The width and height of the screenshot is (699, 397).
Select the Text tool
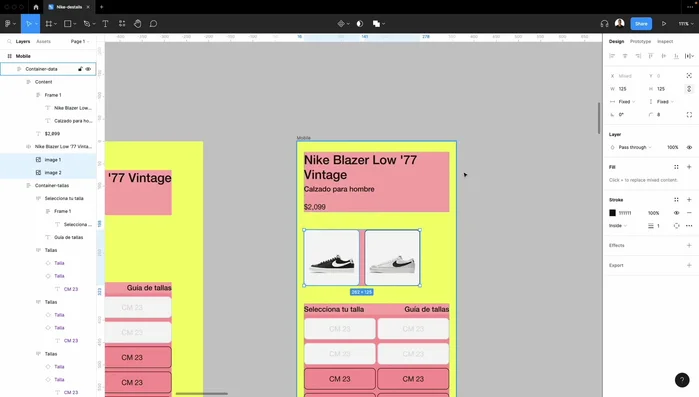pos(105,24)
